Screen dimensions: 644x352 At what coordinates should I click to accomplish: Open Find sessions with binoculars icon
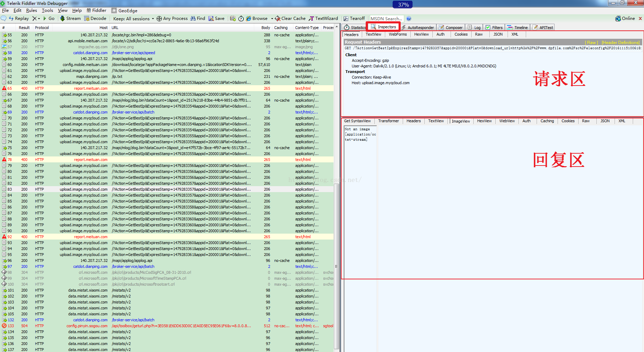coord(198,19)
